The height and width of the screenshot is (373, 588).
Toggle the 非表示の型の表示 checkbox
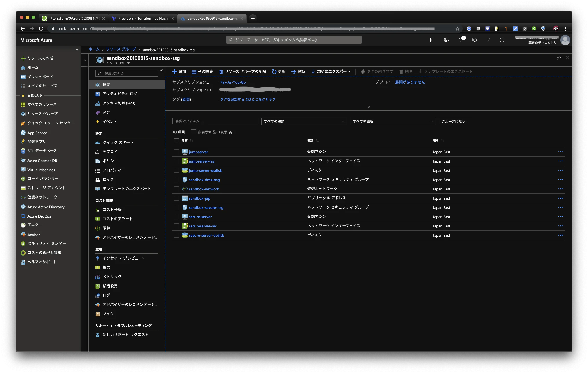point(193,132)
